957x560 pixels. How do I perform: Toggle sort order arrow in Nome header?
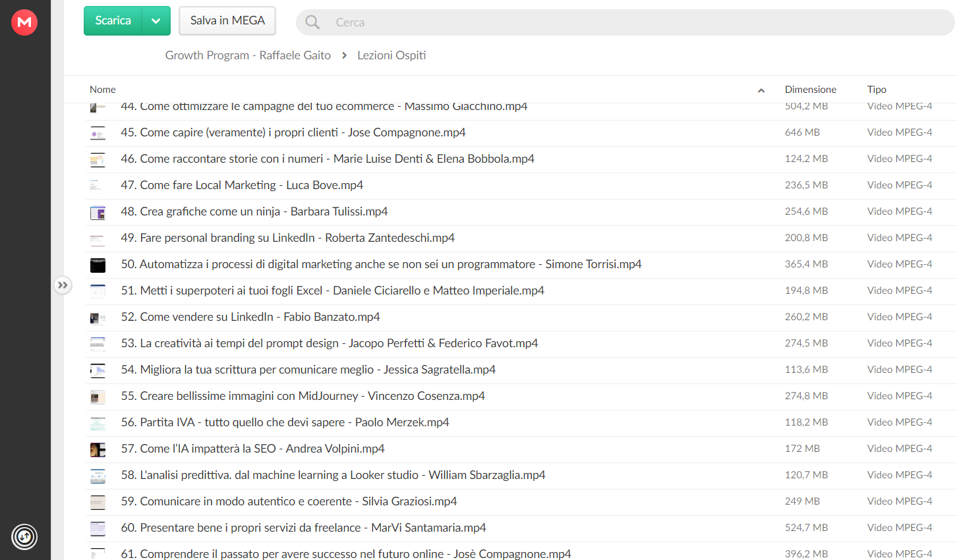(x=761, y=90)
